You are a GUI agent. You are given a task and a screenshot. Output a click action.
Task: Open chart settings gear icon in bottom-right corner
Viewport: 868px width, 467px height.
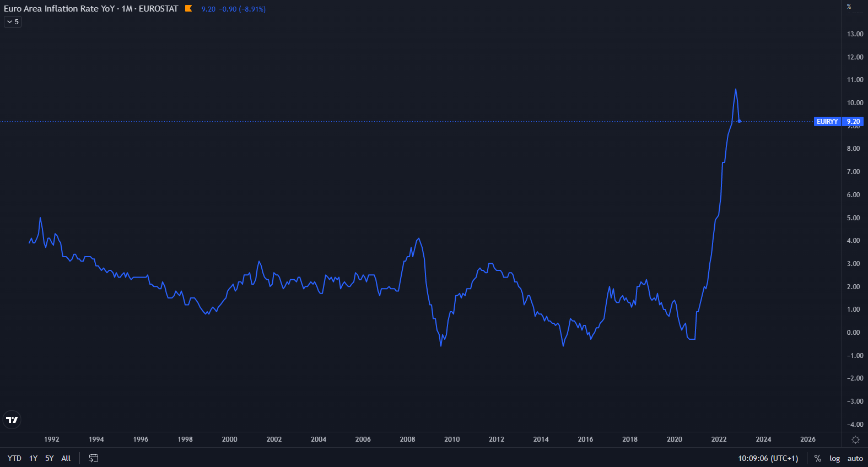coord(855,439)
